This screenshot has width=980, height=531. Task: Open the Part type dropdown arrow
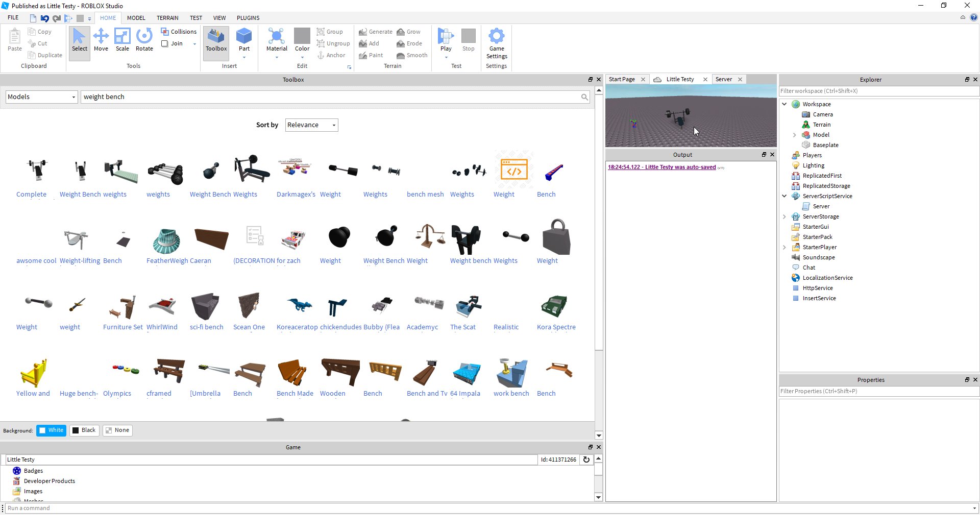click(x=244, y=57)
